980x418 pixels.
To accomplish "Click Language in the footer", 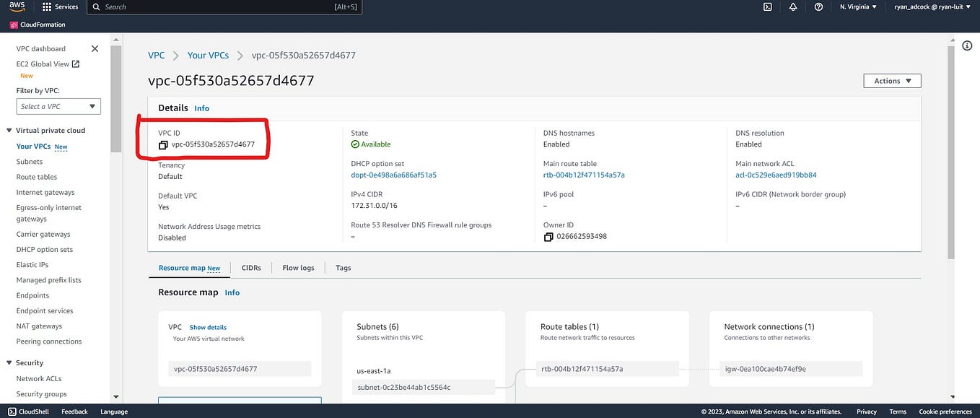I will (114, 412).
